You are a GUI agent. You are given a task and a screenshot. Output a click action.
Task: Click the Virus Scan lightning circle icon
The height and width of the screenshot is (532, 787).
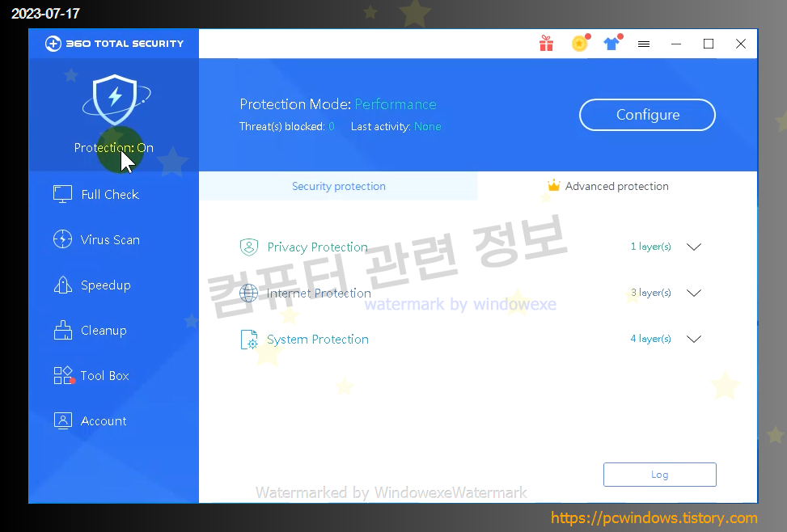click(63, 239)
